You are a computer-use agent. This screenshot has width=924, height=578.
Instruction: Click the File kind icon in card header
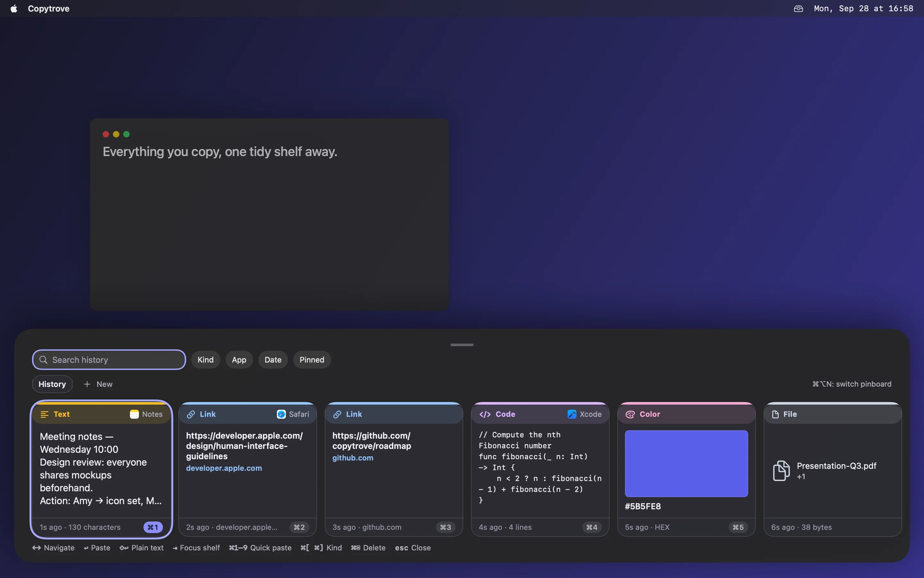pyautogui.click(x=775, y=414)
